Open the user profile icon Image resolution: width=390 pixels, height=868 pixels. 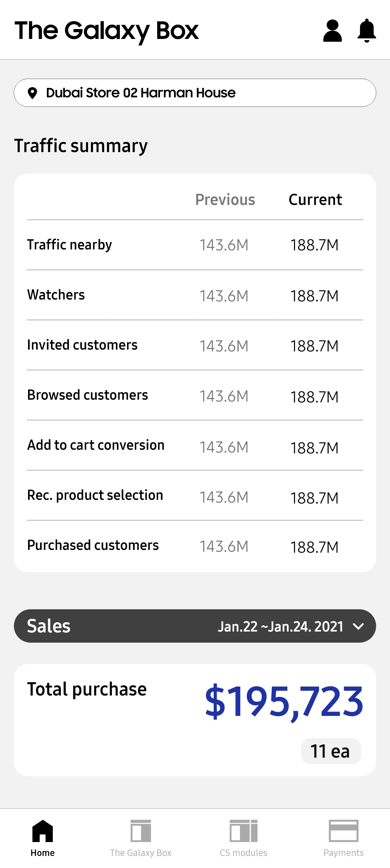click(333, 31)
